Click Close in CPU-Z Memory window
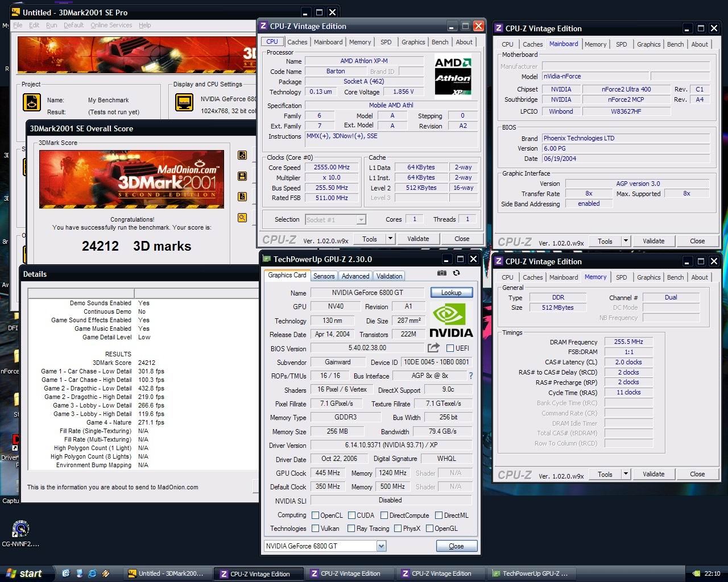Screen dimensions: 728x582 [x=697, y=474]
